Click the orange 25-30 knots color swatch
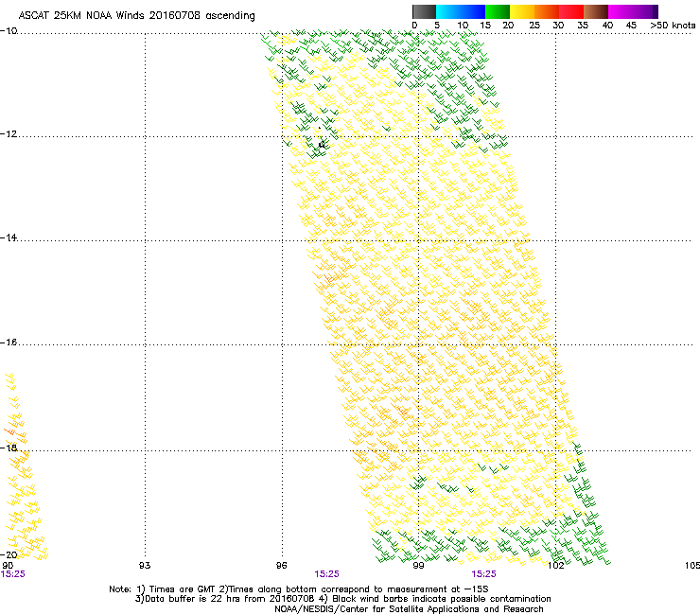 click(x=547, y=11)
